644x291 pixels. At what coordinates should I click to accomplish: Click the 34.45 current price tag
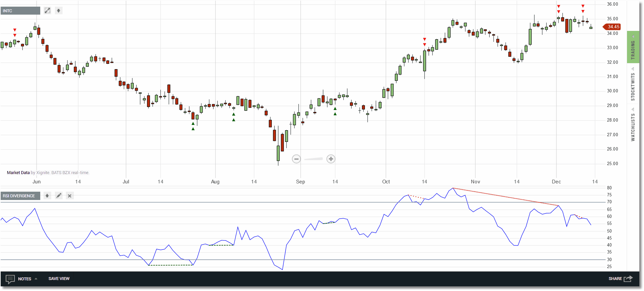point(612,27)
